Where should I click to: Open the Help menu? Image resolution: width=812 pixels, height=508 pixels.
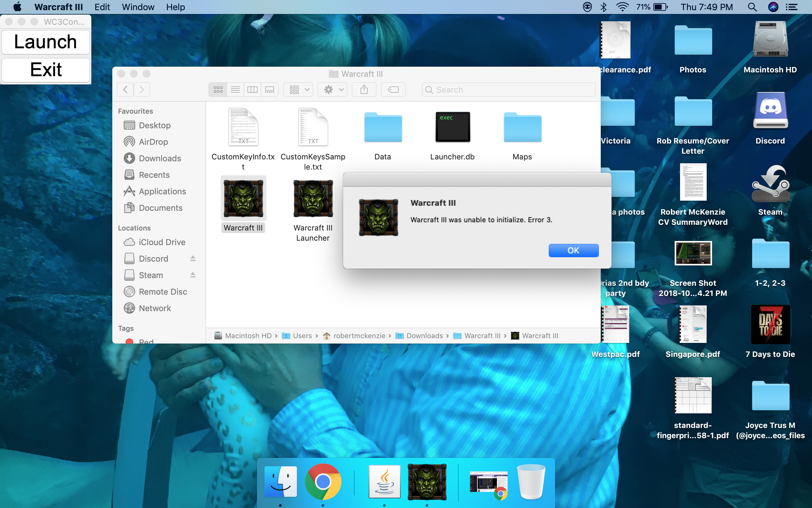[x=175, y=7]
